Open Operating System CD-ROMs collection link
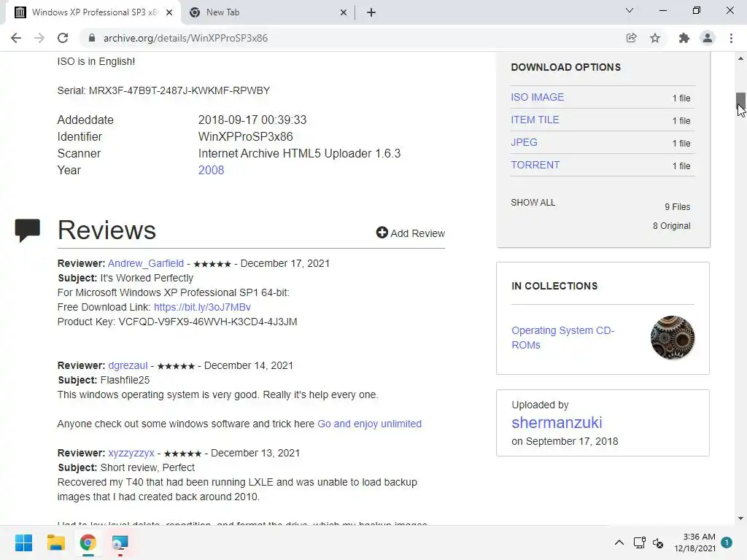This screenshot has width=747, height=560. (x=562, y=338)
